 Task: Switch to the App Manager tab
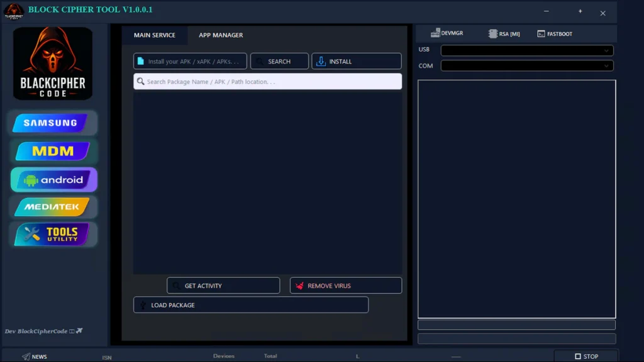[x=221, y=35]
